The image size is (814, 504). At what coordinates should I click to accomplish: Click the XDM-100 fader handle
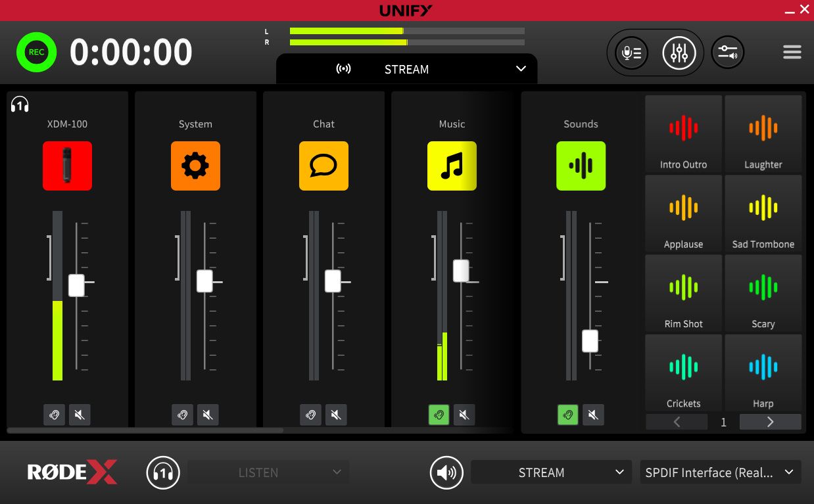tap(76, 285)
